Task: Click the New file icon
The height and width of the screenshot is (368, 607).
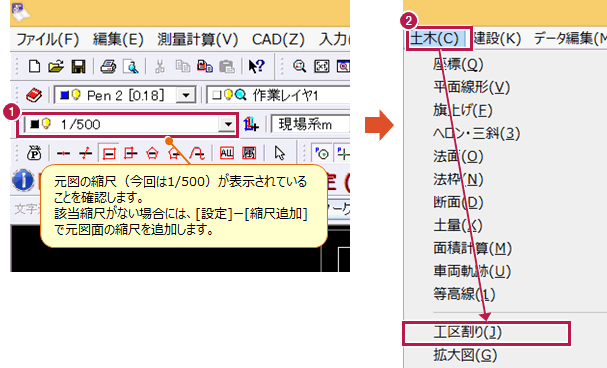Action: (34, 67)
